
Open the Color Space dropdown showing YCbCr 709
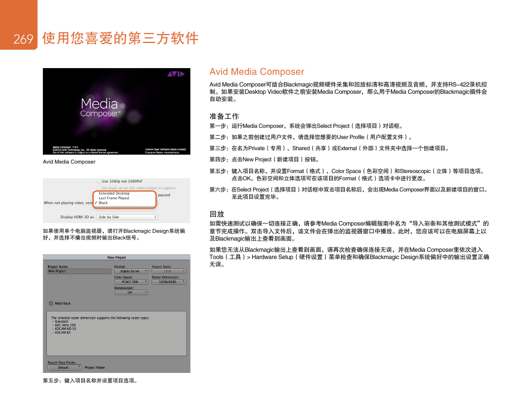pyautogui.click(x=131, y=281)
